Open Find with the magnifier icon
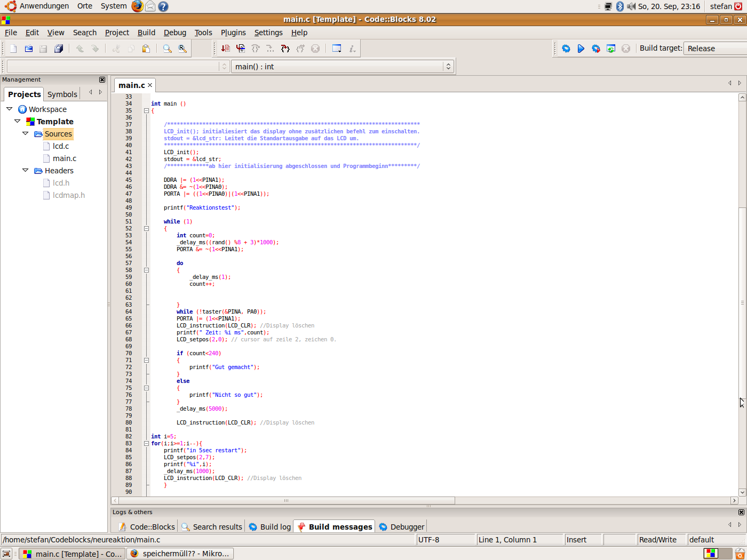This screenshot has height=560, width=747. pyautogui.click(x=168, y=49)
